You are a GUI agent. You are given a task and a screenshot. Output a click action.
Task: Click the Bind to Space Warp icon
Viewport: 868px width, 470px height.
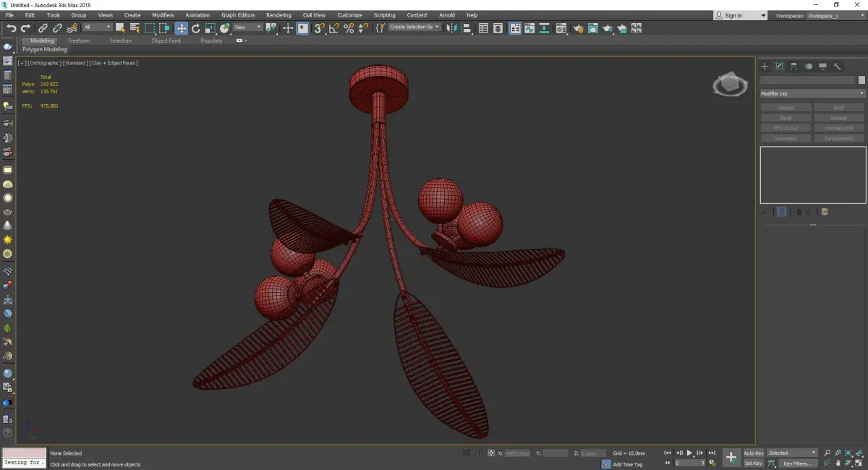click(72, 28)
